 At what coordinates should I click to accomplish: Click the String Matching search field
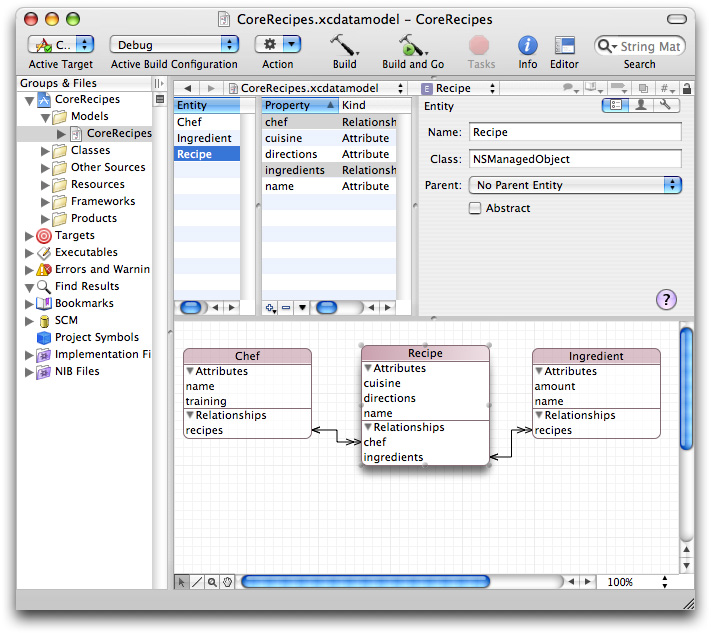[639, 46]
